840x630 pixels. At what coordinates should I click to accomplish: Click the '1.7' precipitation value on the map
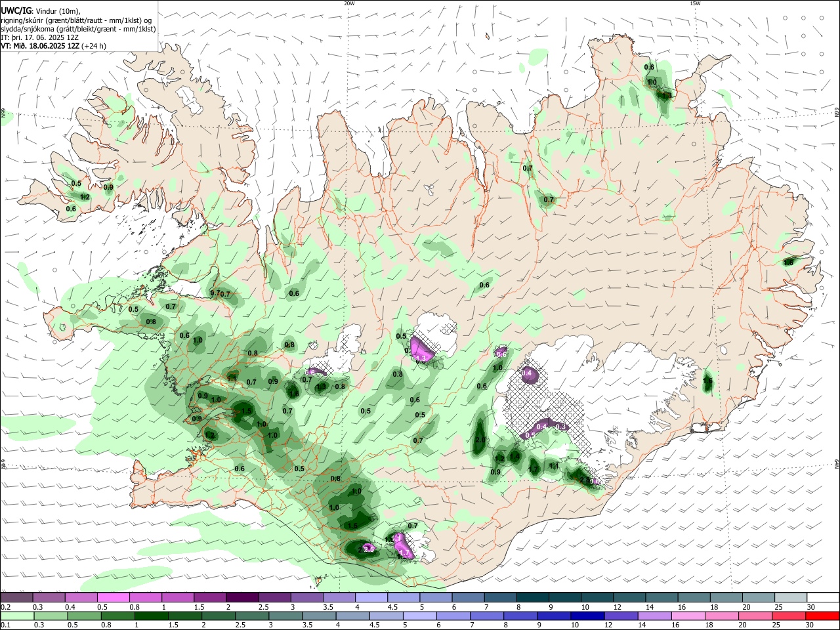coord(534,470)
